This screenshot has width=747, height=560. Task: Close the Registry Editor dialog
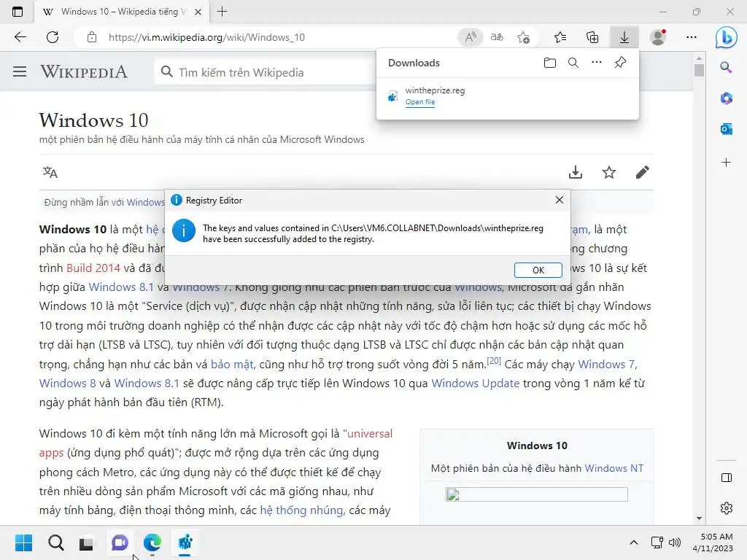coord(560,200)
